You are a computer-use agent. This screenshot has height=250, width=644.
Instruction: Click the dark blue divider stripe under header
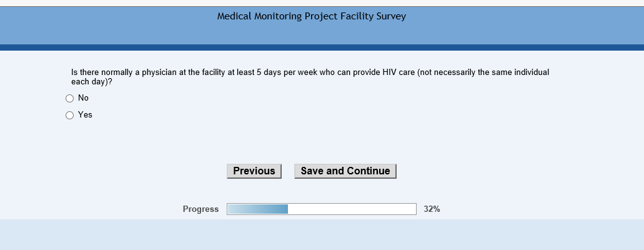click(322, 47)
